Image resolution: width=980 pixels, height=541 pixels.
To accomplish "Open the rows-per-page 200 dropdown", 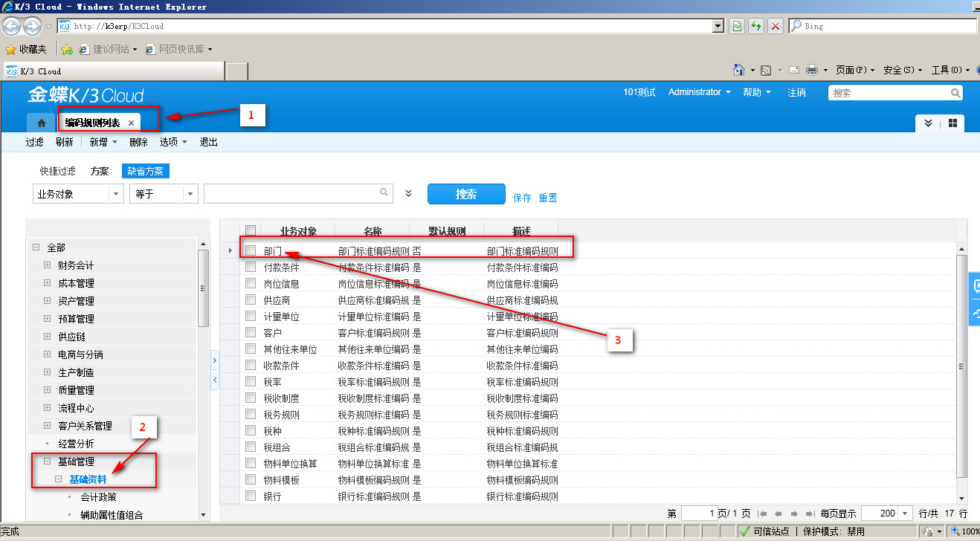I will (x=906, y=514).
